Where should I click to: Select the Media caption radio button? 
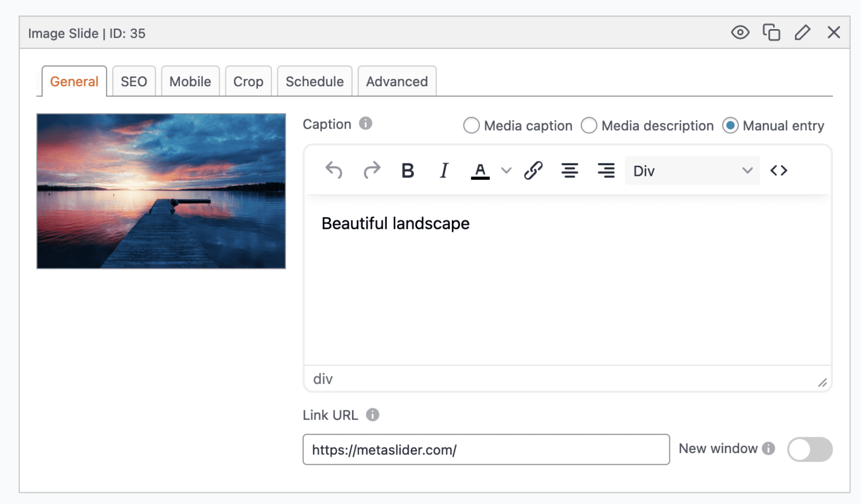471,125
